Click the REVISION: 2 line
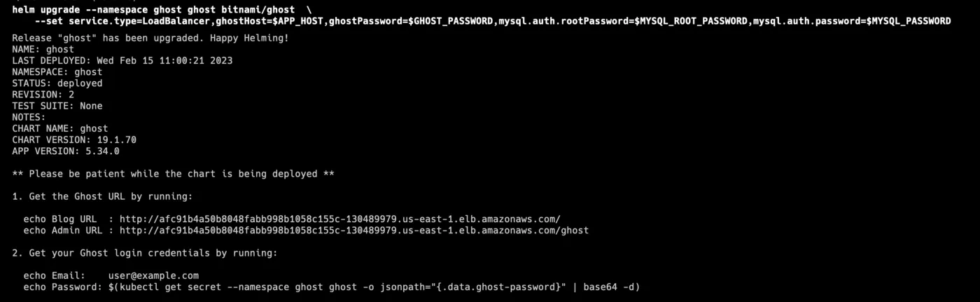980x302 pixels. (x=43, y=94)
